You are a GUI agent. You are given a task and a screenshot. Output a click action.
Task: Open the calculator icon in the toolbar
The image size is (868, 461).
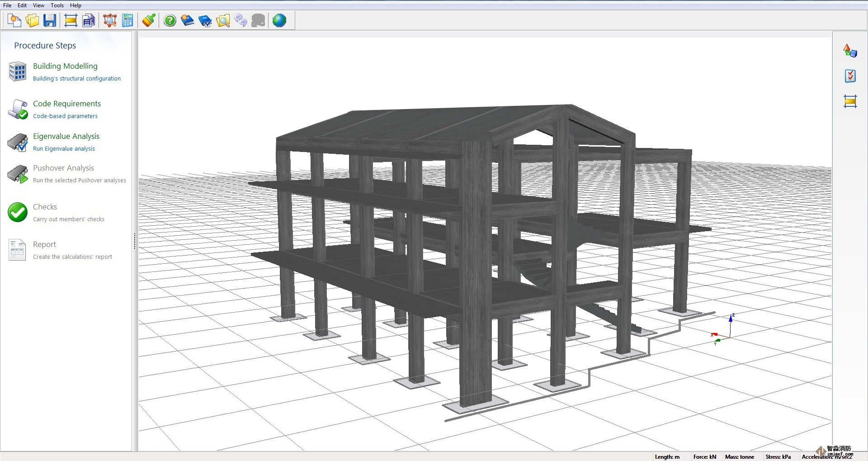(128, 20)
